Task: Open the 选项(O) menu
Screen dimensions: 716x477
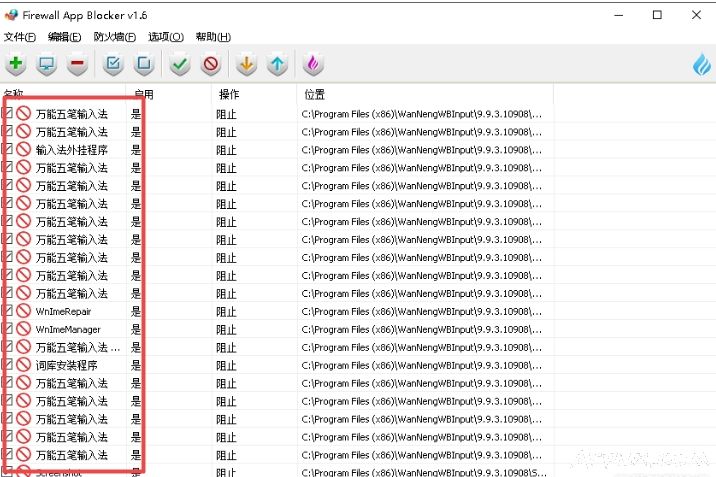Action: tap(166, 37)
